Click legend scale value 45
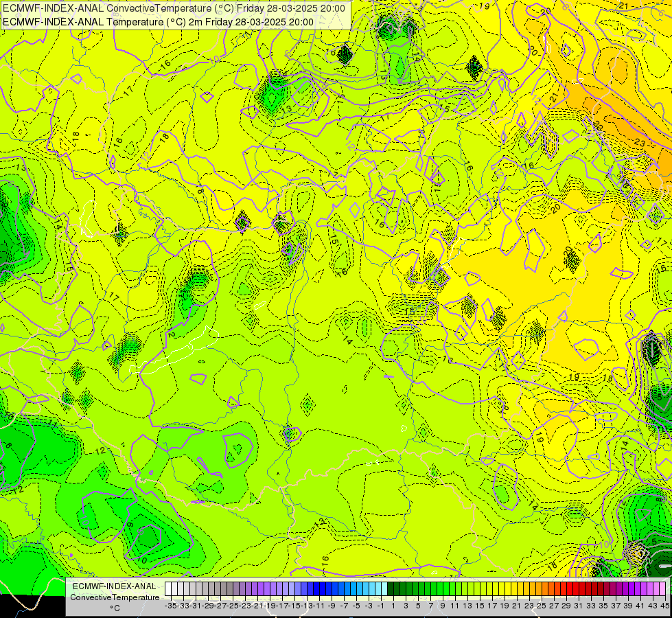The width and height of the screenshot is (672, 618). pos(664,606)
